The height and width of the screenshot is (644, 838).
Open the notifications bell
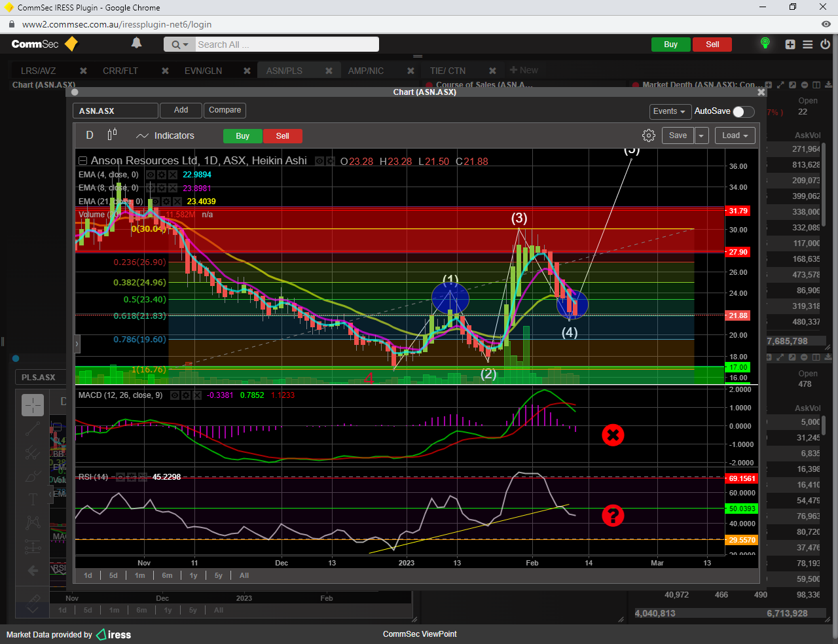tap(136, 43)
